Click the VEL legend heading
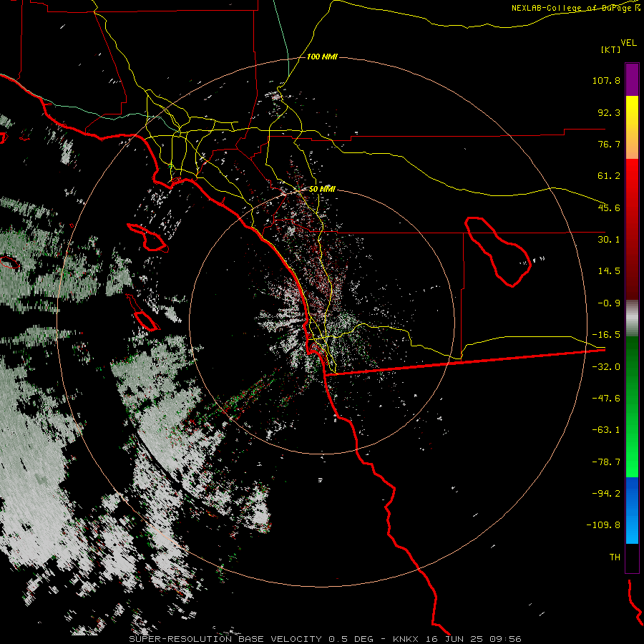 coord(628,42)
